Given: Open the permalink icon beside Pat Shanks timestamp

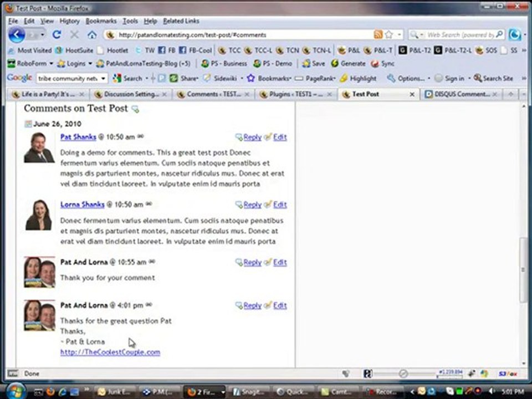Looking at the screenshot, I should 140,136.
